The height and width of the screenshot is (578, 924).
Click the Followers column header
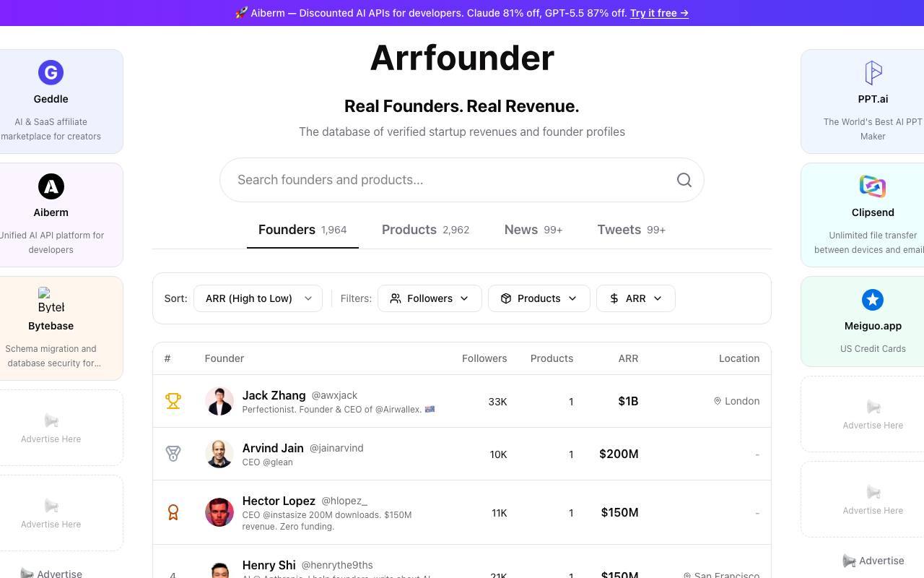tap(484, 358)
